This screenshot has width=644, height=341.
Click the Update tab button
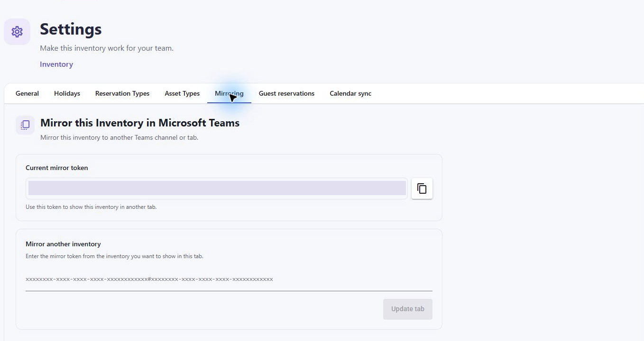click(x=408, y=309)
